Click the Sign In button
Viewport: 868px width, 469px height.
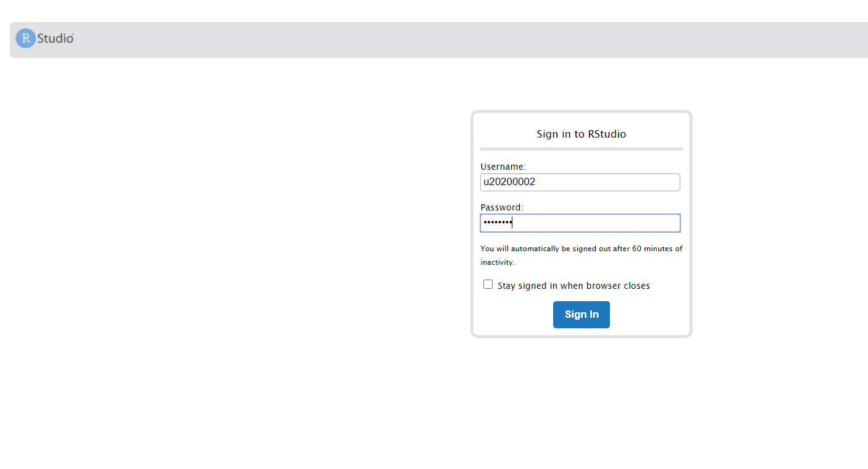[x=582, y=315]
